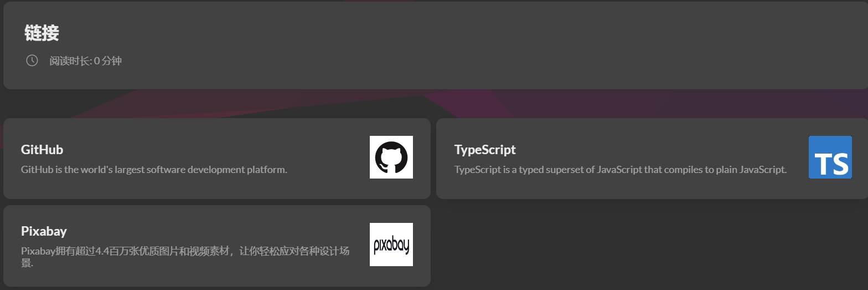Click the GitHub octocat logo
Viewport: 868px width, 290px height.
coord(391,157)
